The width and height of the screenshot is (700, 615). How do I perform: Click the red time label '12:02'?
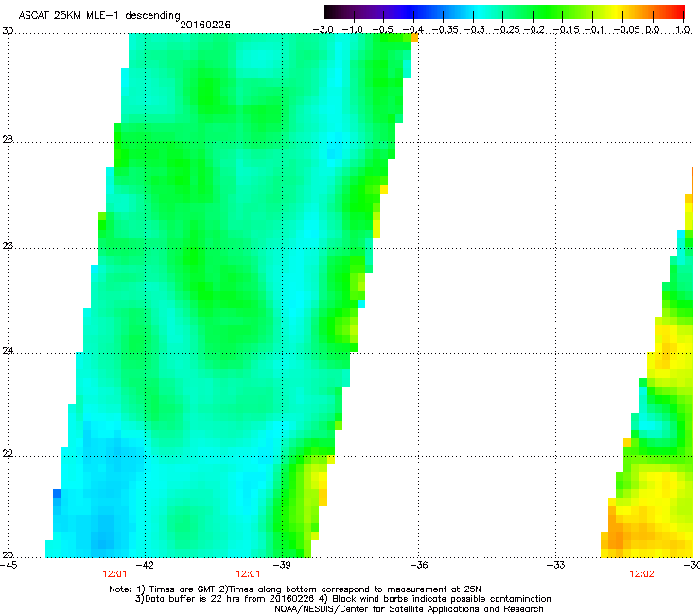[x=642, y=574]
